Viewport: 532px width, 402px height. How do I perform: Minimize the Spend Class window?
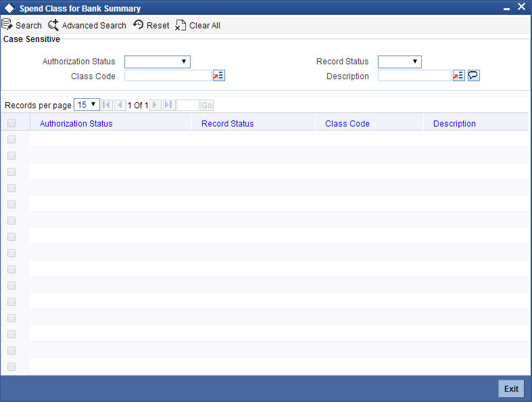point(506,9)
